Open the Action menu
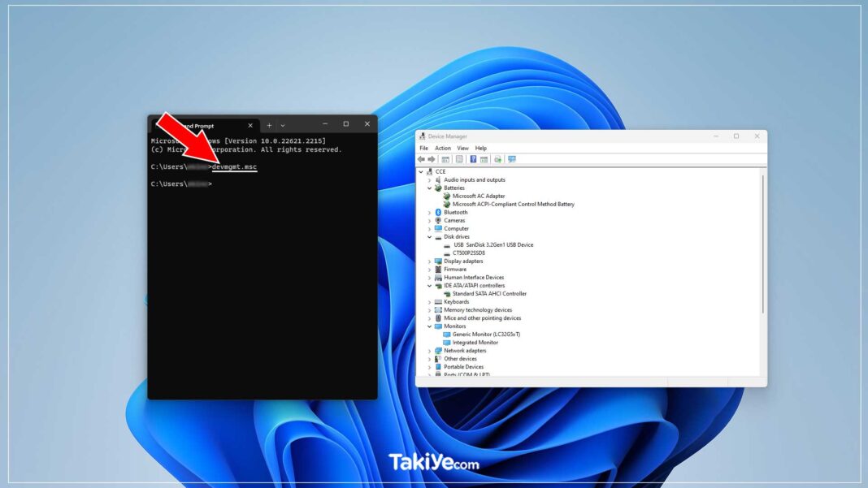868x488 pixels. coord(442,149)
